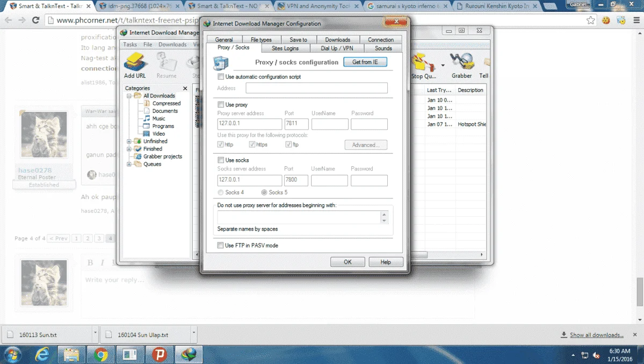This screenshot has height=364, width=644.
Task: Open Chrome menu hamburger icon
Action: (x=636, y=20)
